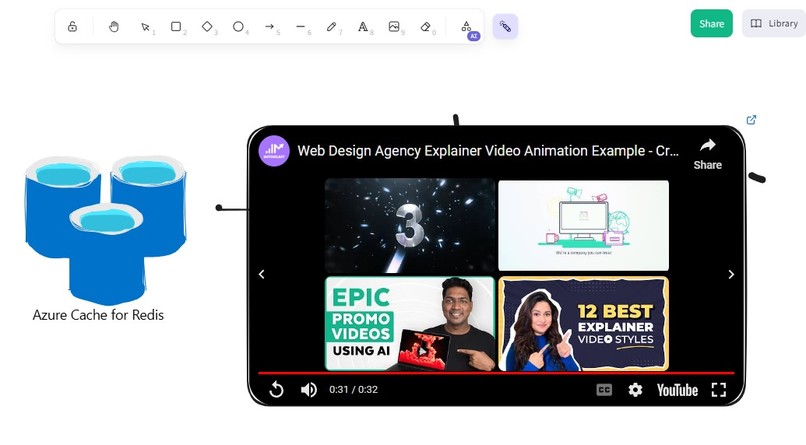
Task: Open the computer illustration video thumbnail
Action: [x=583, y=225]
